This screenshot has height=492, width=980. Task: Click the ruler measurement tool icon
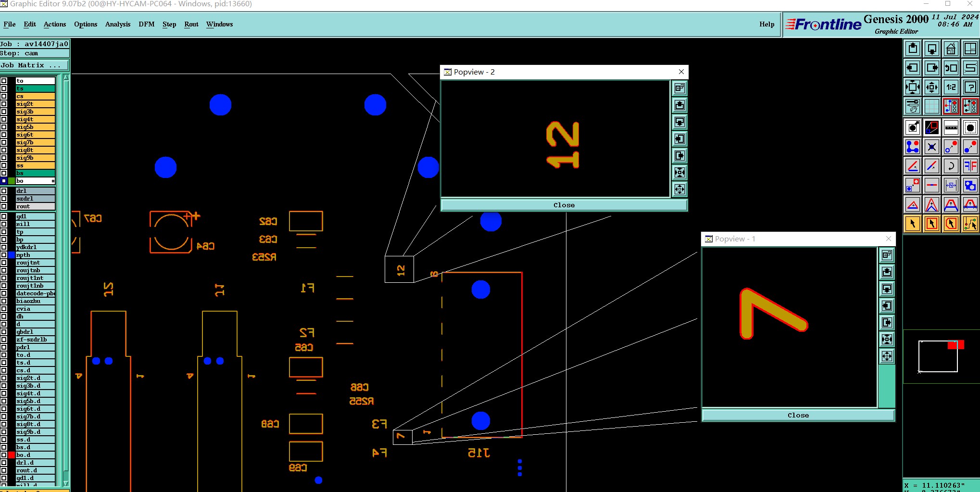point(951,127)
